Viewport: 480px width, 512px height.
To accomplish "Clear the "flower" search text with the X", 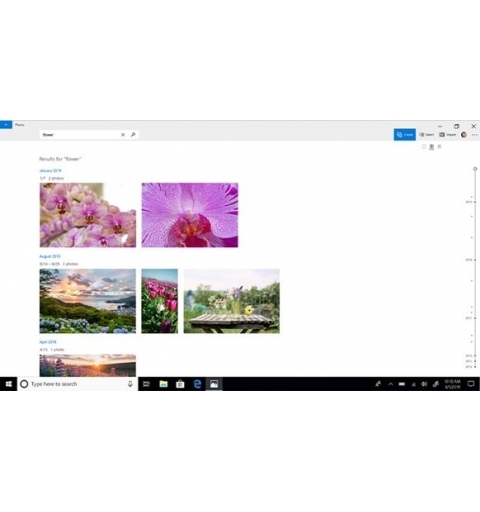I will pyautogui.click(x=123, y=135).
